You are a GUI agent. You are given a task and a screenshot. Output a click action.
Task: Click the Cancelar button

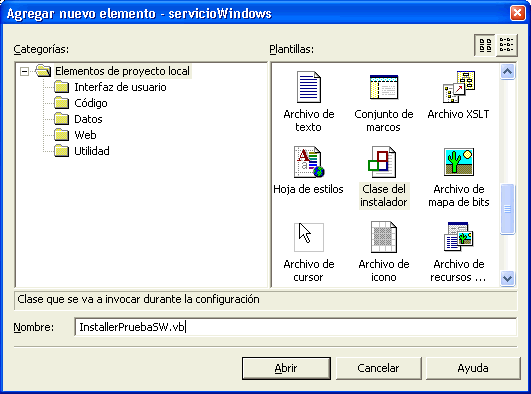pyautogui.click(x=378, y=368)
